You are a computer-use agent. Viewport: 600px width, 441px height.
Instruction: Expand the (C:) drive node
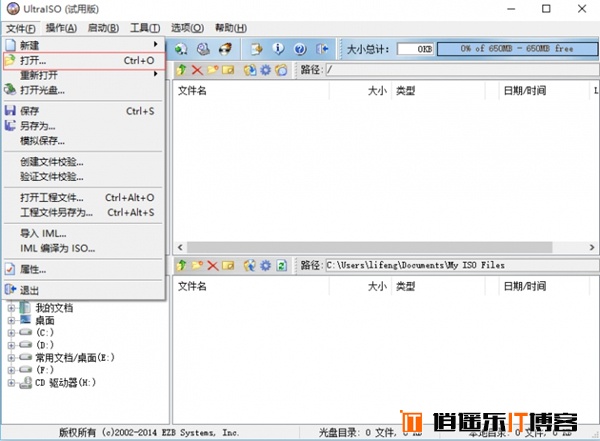click(x=11, y=333)
